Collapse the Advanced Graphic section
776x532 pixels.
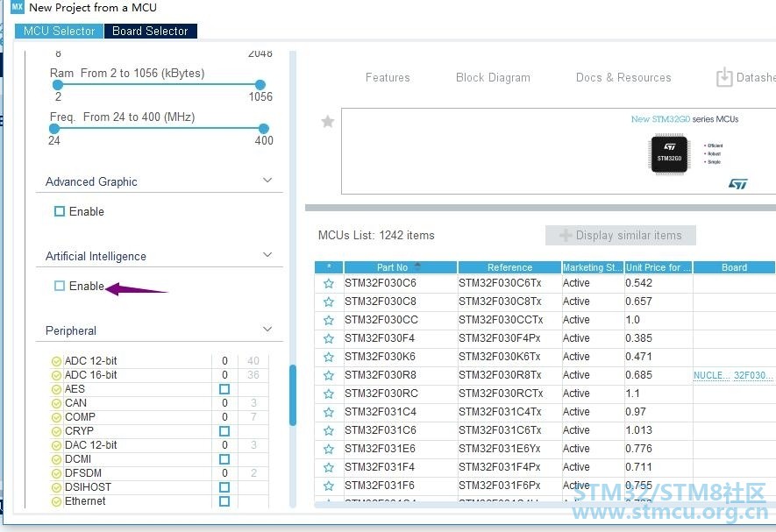267,181
